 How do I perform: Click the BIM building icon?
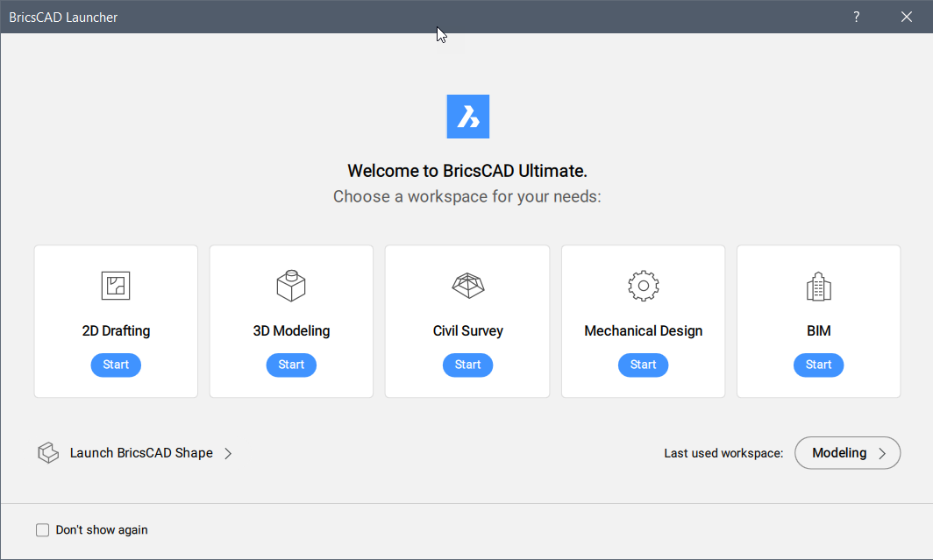pyautogui.click(x=818, y=286)
